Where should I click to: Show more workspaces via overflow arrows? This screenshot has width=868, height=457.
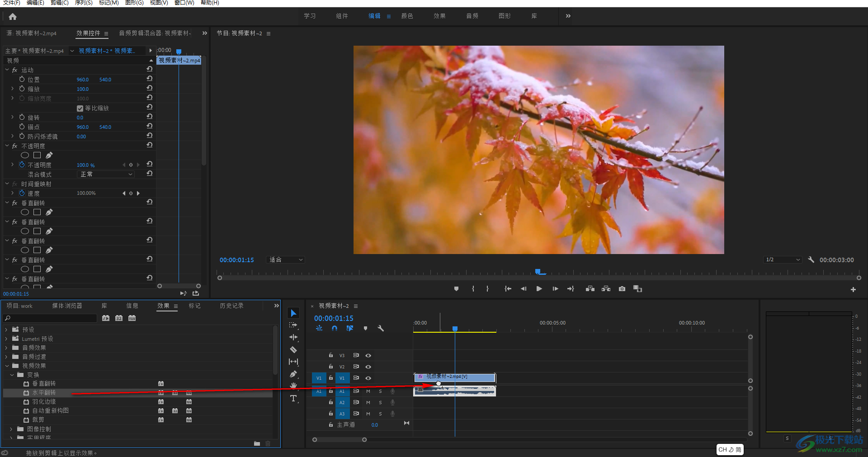click(568, 16)
